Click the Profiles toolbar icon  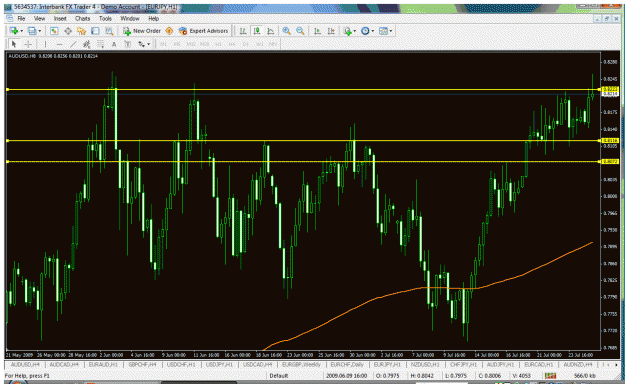(32, 31)
